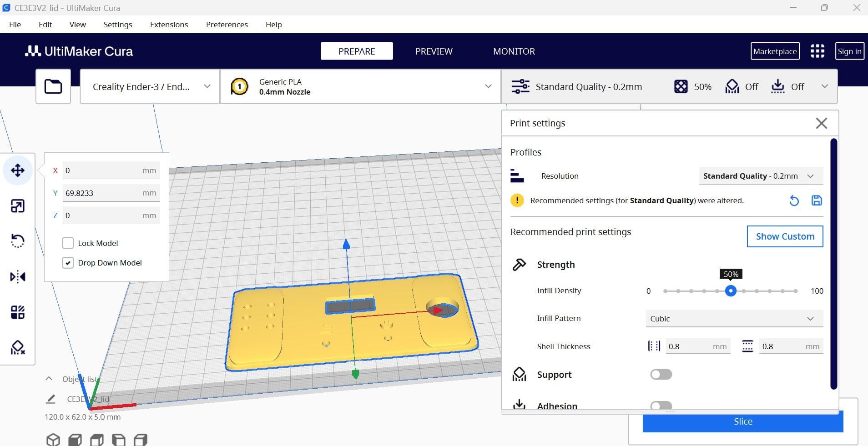Collapse print settings header chevron
The height and width of the screenshot is (446, 868).
point(824,86)
